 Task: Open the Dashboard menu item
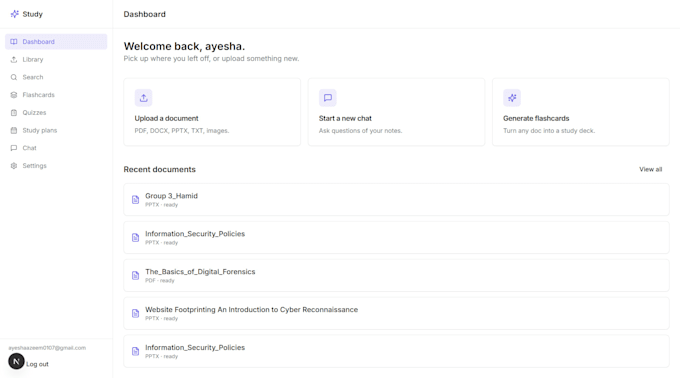click(x=56, y=42)
